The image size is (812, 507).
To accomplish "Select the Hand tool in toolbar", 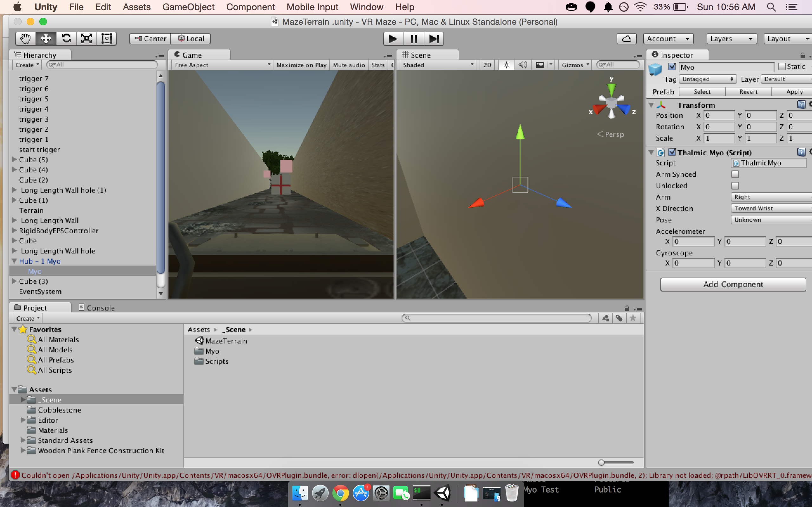I will (x=25, y=39).
